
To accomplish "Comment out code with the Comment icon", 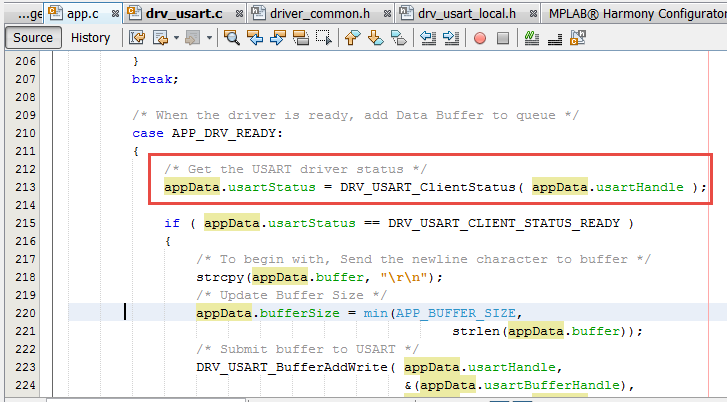I will click(531, 38).
